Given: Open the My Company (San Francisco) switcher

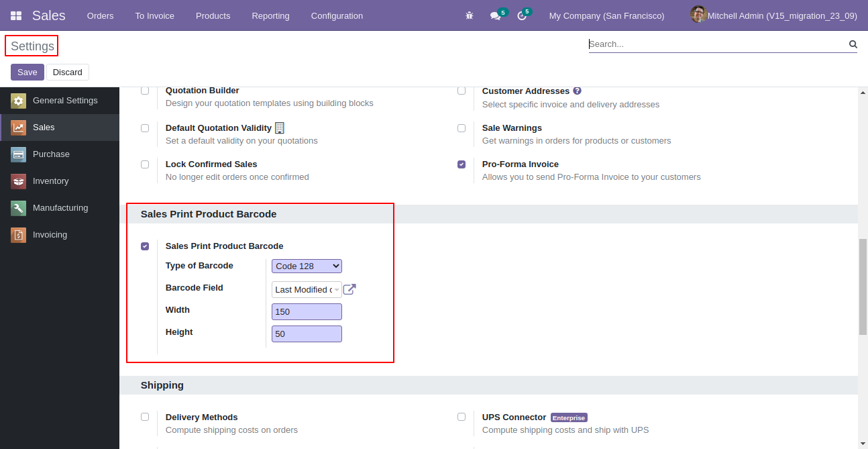Looking at the screenshot, I should click(x=606, y=15).
